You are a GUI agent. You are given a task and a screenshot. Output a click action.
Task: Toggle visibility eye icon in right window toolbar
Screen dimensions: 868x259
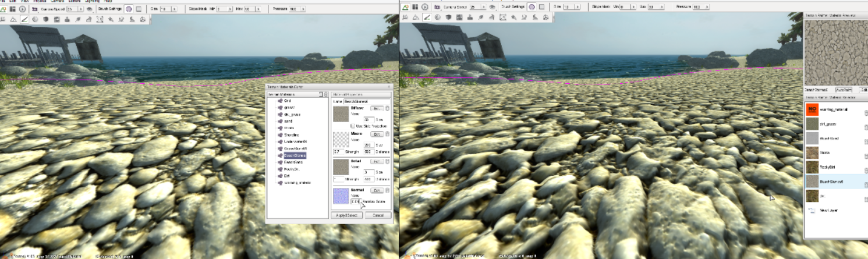tap(492, 7)
